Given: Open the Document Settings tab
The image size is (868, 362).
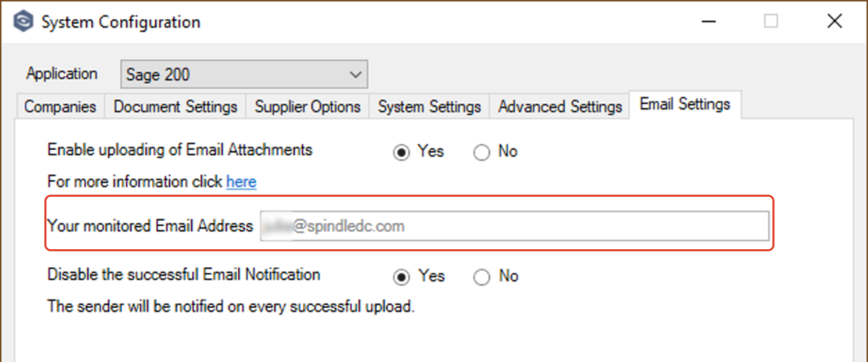Looking at the screenshot, I should point(175,106).
